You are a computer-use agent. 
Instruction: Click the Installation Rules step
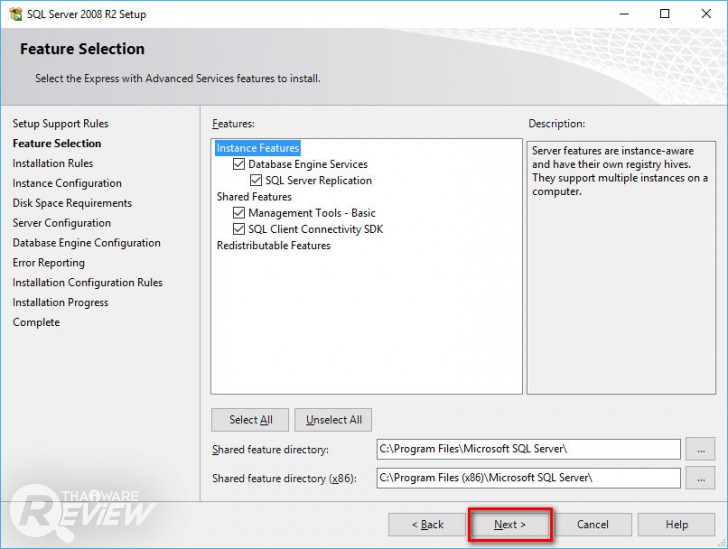click(x=52, y=163)
